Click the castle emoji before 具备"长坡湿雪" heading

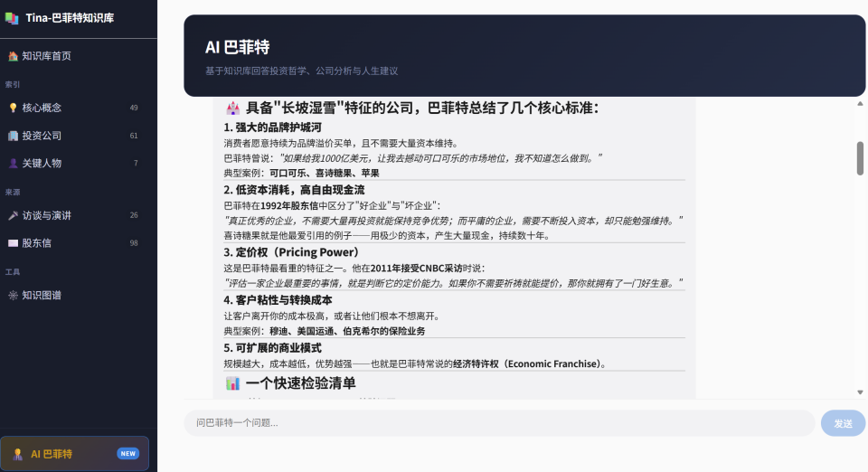232,108
